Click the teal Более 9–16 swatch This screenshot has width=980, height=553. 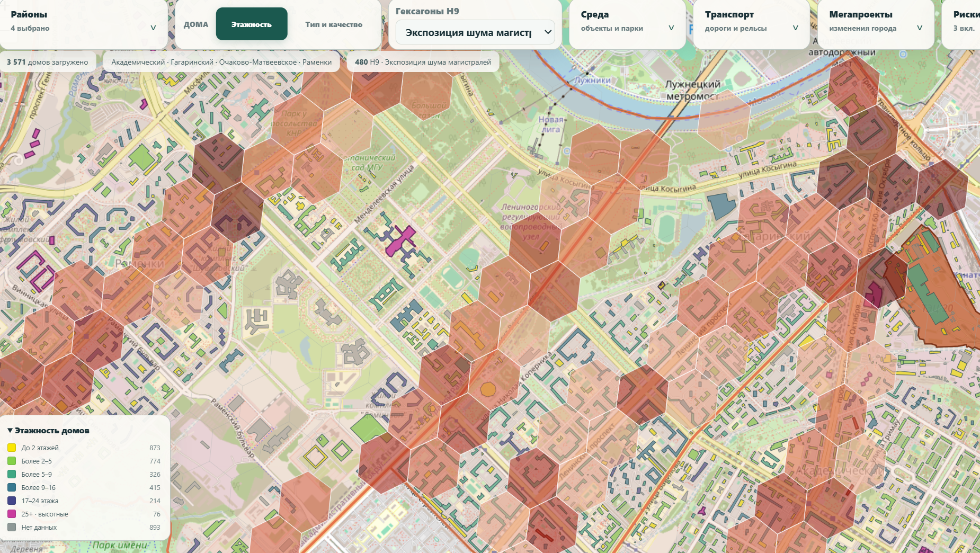(x=12, y=487)
